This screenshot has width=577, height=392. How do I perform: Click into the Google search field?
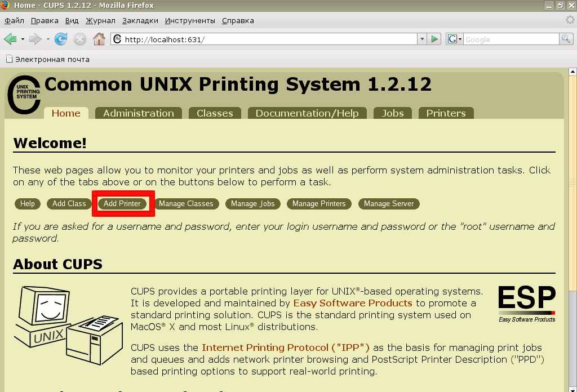click(x=510, y=39)
